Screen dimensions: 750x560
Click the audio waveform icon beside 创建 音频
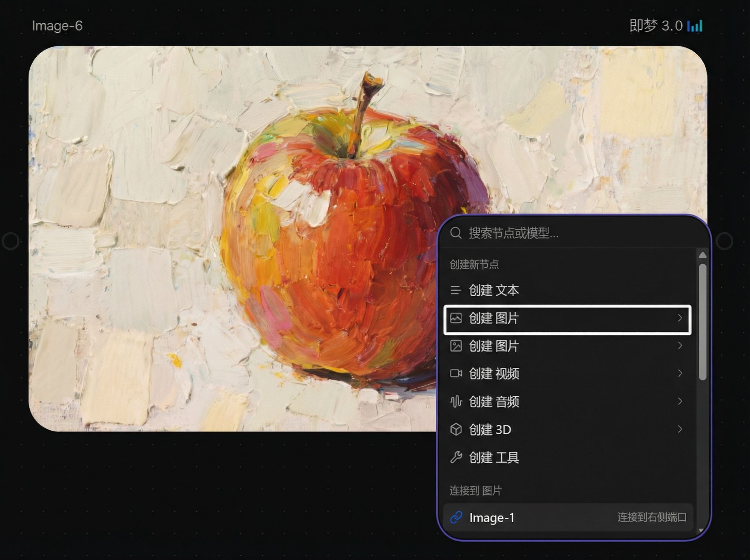point(456,402)
